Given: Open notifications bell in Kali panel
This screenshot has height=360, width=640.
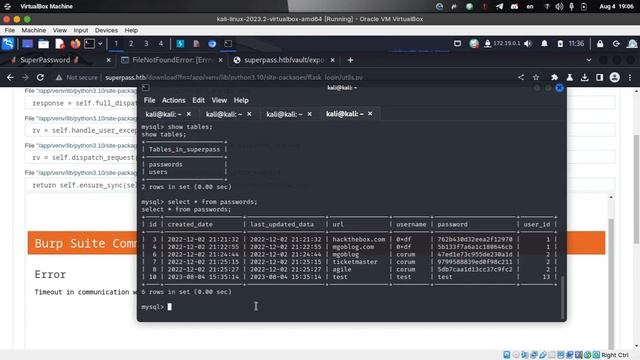Looking at the screenshot, I should click(544, 44).
